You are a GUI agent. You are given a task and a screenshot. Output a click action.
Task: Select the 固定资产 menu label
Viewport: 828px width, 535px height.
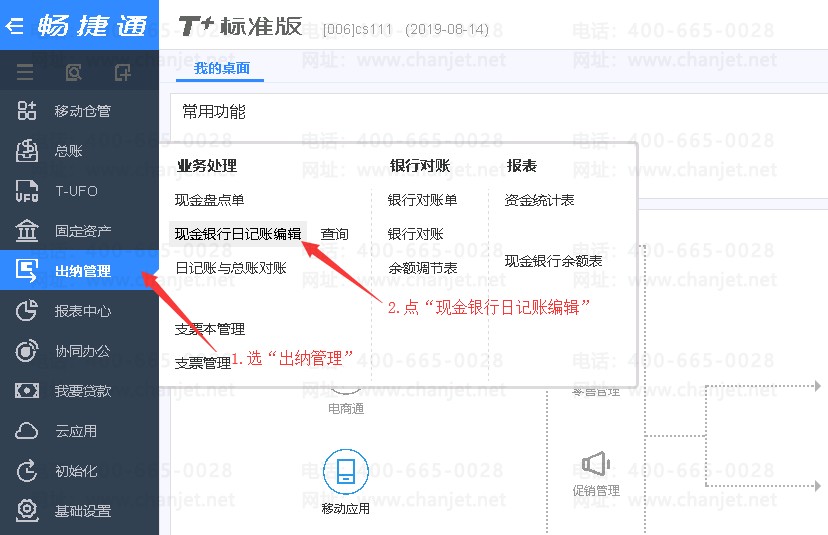(x=83, y=231)
